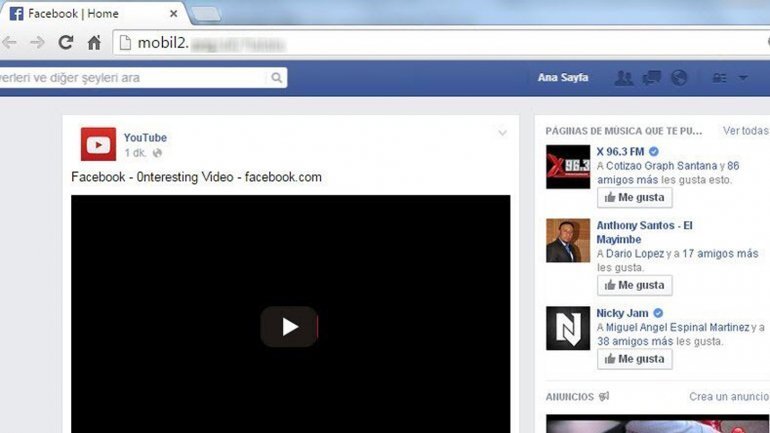Screen dimensions: 770x433
Task: Go to the browser home page icon
Action: (x=94, y=43)
